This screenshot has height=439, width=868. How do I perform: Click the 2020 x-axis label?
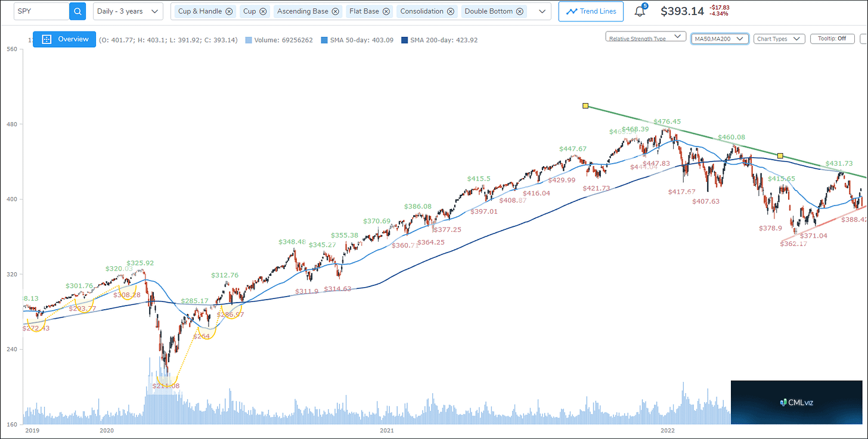[107, 429]
